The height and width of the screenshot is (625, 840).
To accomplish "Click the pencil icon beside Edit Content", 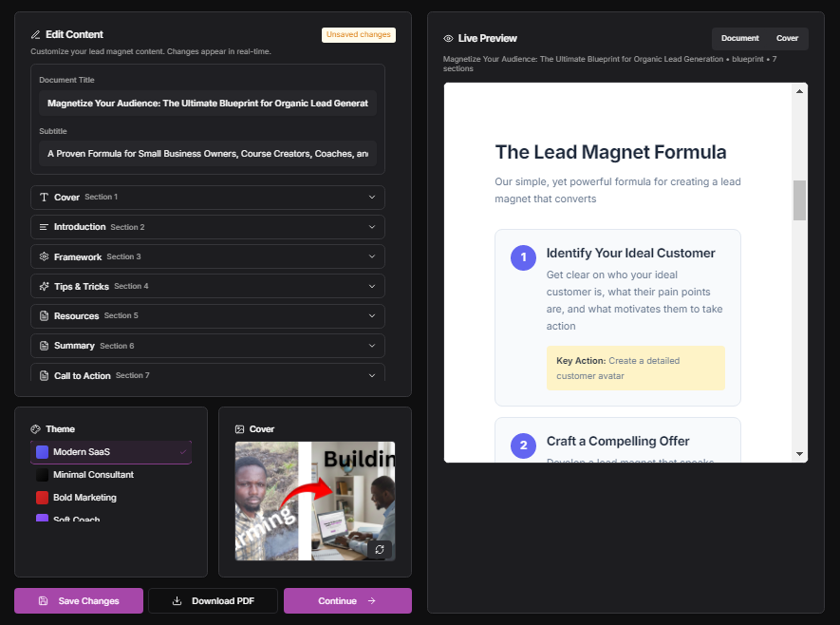I will click(x=34, y=34).
